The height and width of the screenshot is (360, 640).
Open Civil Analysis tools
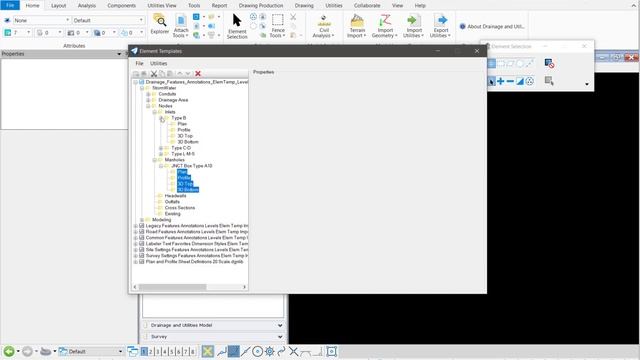(x=324, y=26)
